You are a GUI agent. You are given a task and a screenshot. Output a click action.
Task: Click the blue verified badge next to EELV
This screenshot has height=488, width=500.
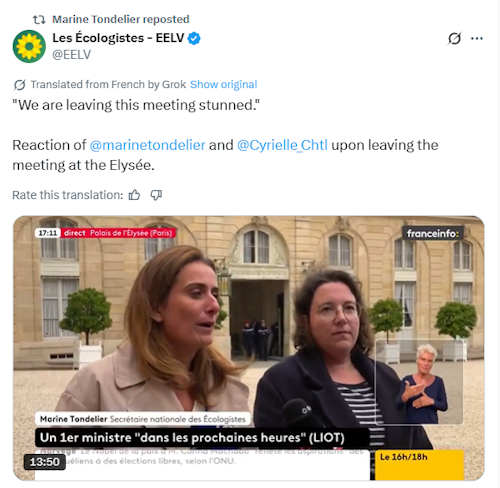pyautogui.click(x=194, y=38)
